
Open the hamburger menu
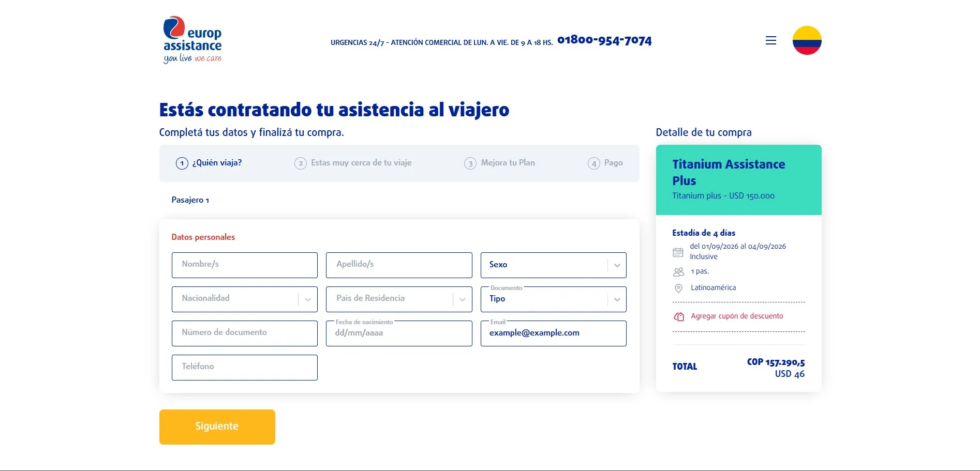coord(770,40)
